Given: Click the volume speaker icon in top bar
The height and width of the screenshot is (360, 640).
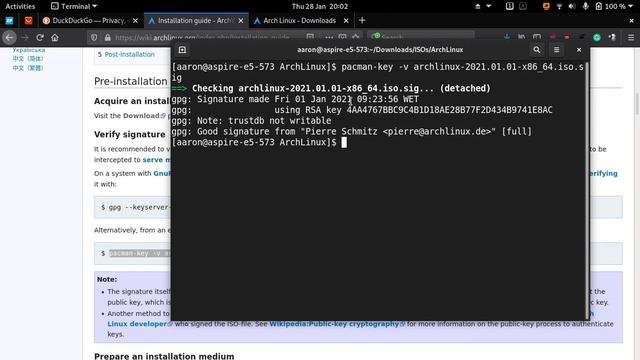Looking at the screenshot, I should click(x=572, y=6).
